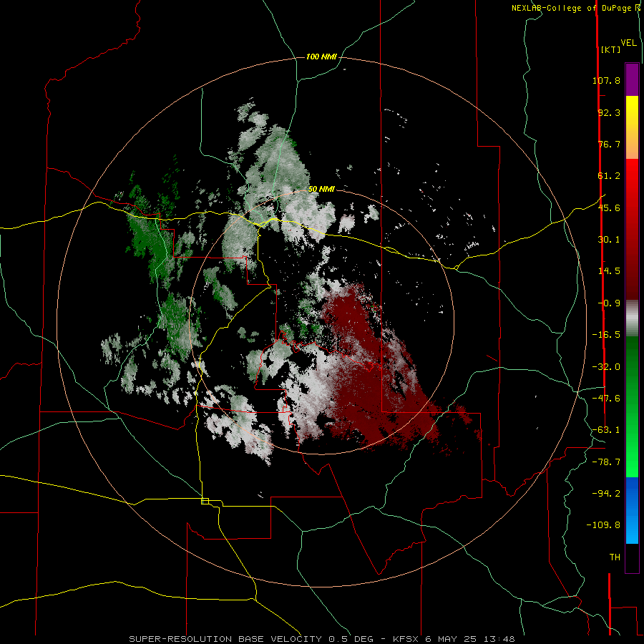
Task: Click the 107.8 velocity scale value
Action: [x=606, y=80]
